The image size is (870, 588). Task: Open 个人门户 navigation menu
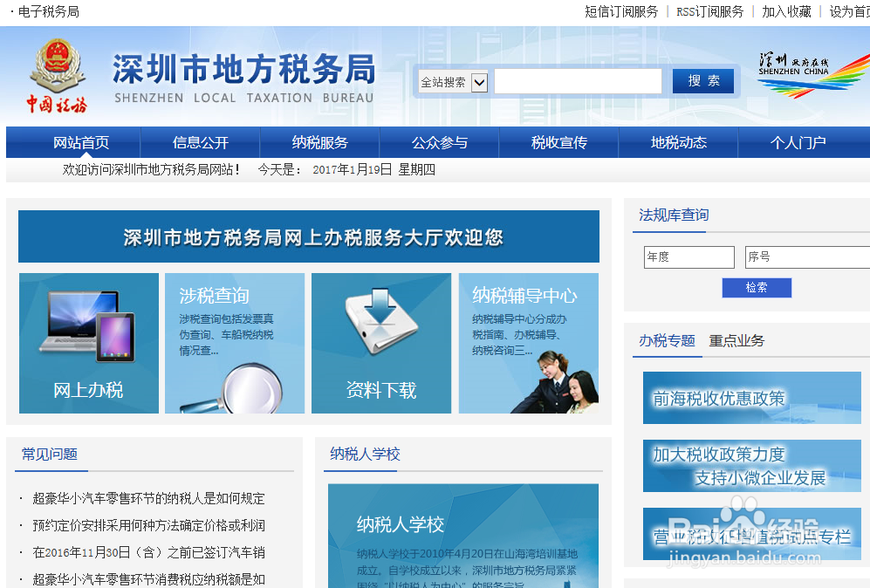[798, 142]
